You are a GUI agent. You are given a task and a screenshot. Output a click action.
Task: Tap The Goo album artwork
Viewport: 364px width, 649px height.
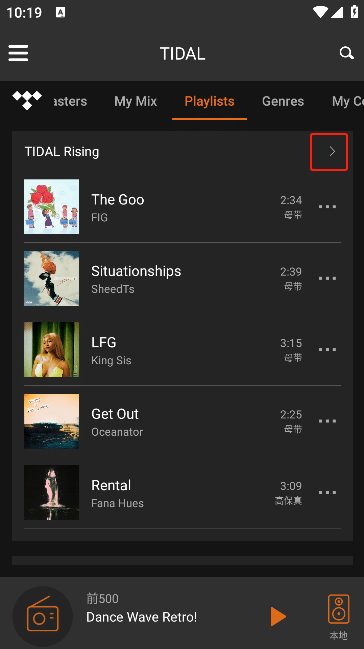click(51, 207)
